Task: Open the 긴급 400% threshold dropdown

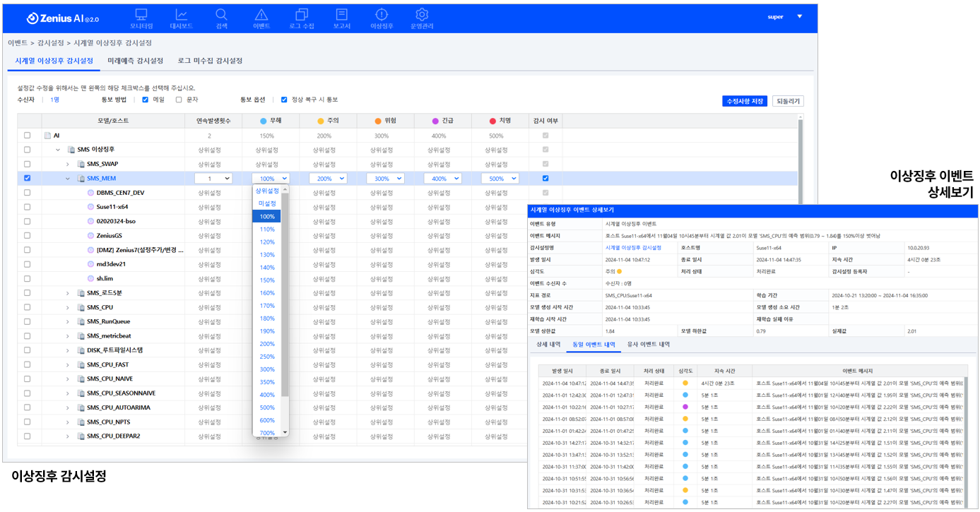Action: click(x=442, y=179)
